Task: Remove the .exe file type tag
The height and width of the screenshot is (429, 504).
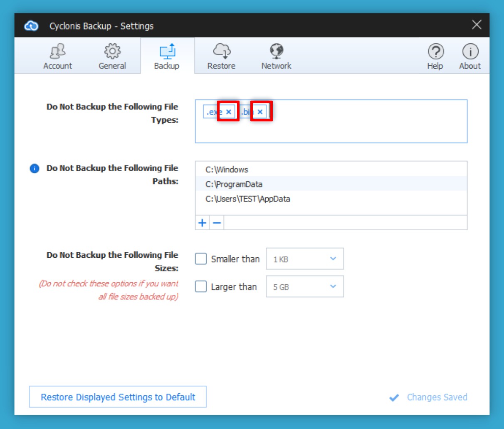Action: point(228,111)
